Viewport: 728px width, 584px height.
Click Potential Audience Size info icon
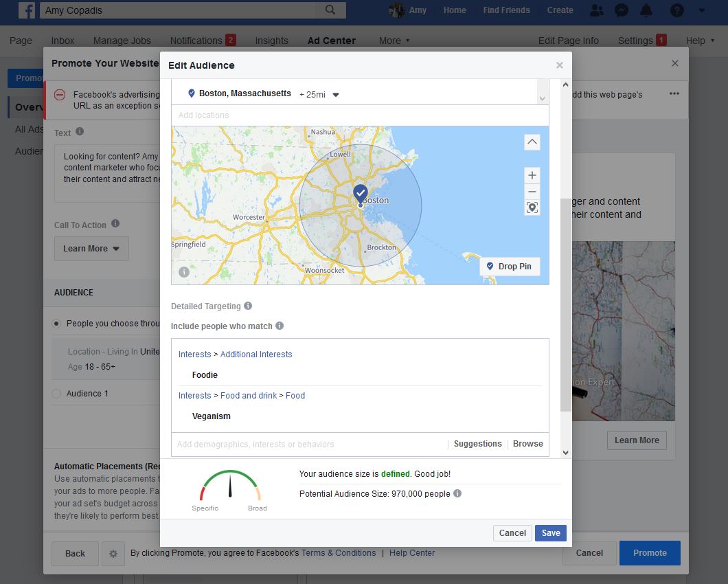click(457, 493)
